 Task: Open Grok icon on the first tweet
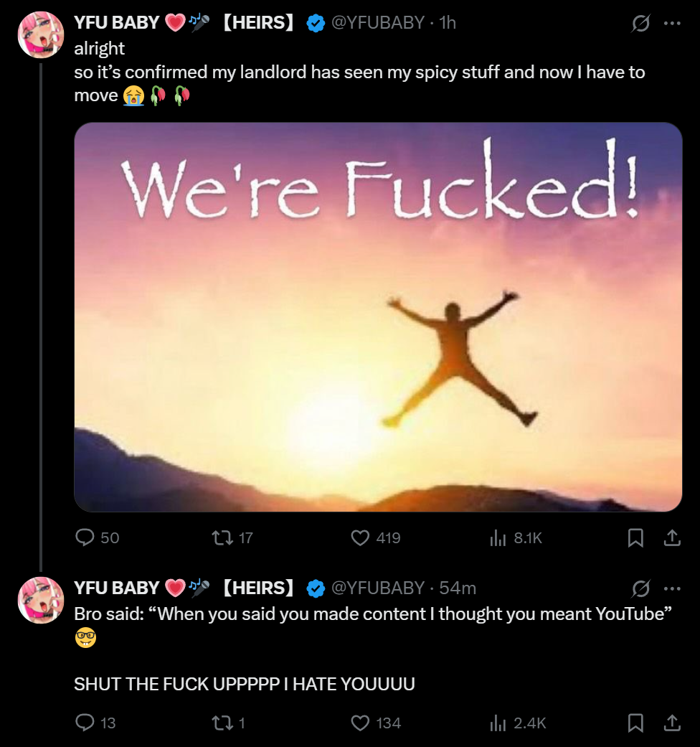point(640,23)
